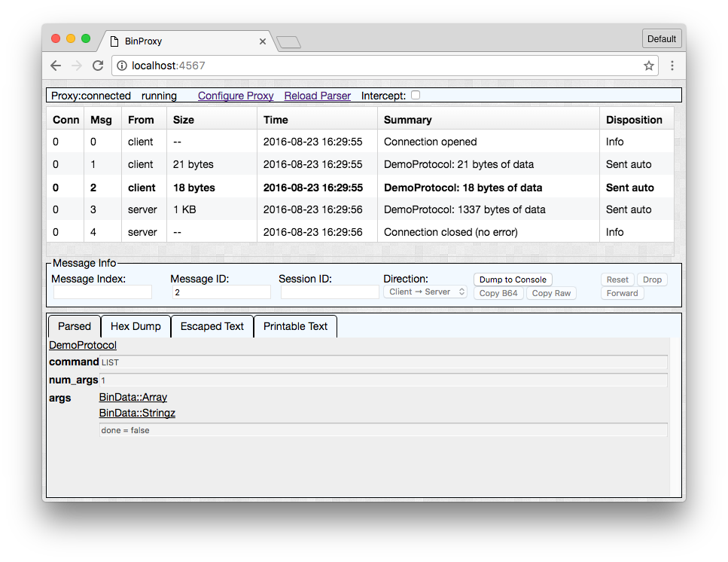
Task: Switch to the Parsed tab
Action: click(75, 326)
